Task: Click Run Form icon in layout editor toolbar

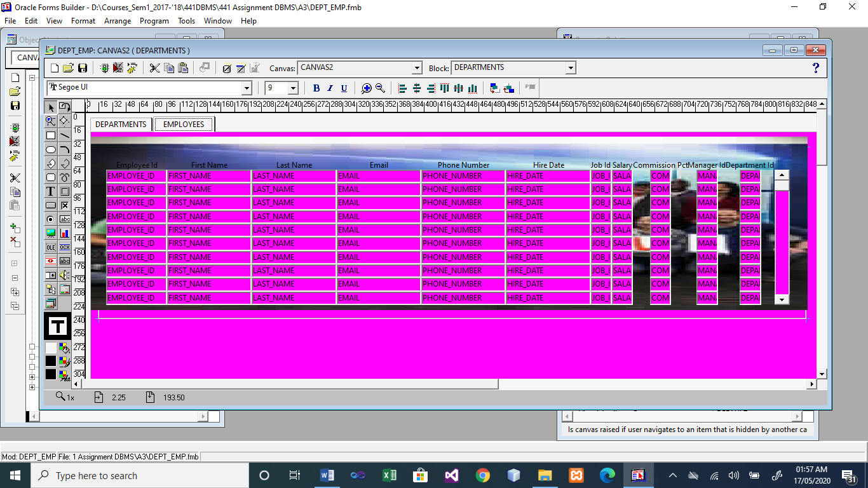Action: coord(105,68)
